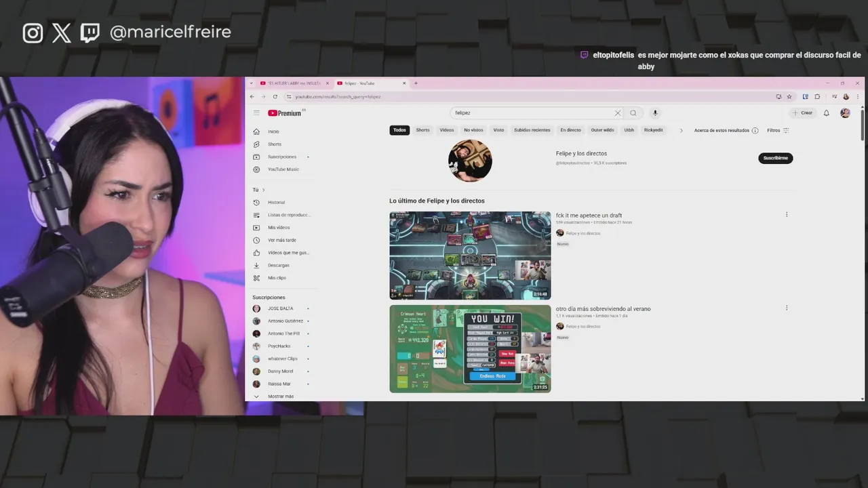Viewport: 868px width, 488px height.
Task: Open the card game video thumbnail 2:16:48
Action: (470, 256)
